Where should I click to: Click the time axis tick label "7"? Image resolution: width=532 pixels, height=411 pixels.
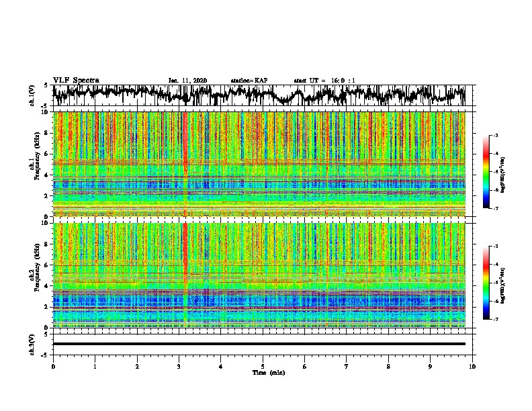click(347, 367)
